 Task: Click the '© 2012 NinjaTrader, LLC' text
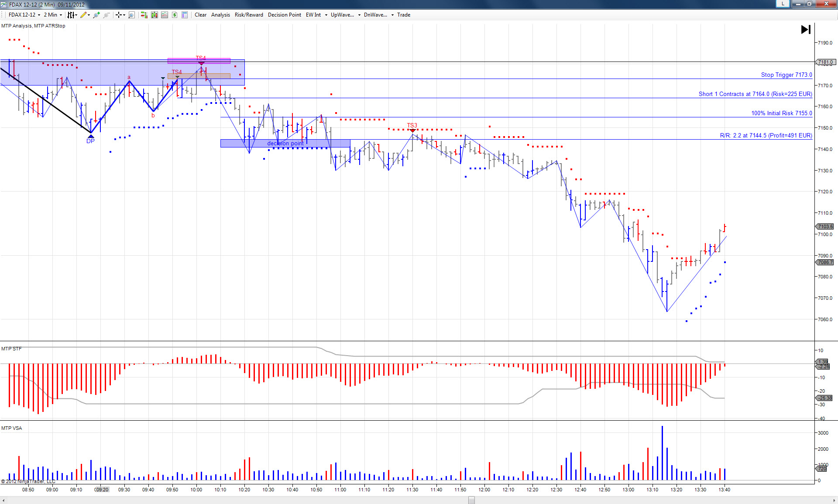[28, 482]
